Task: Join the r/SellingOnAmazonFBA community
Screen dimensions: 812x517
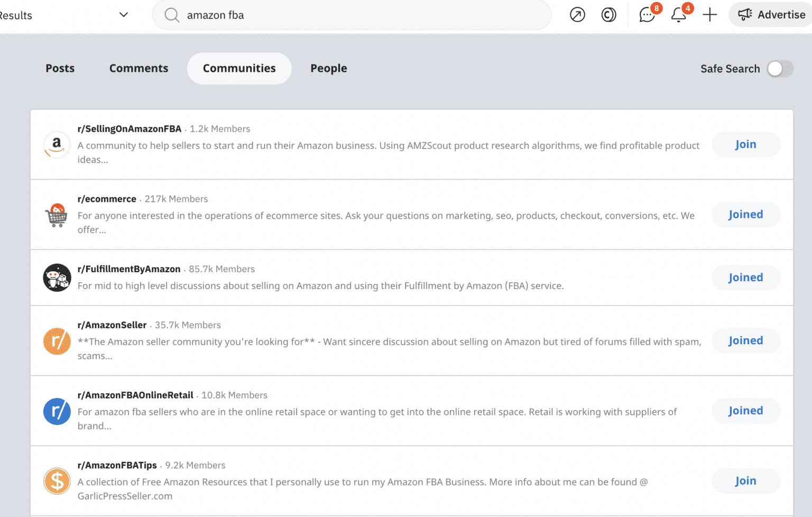Action: tap(745, 144)
